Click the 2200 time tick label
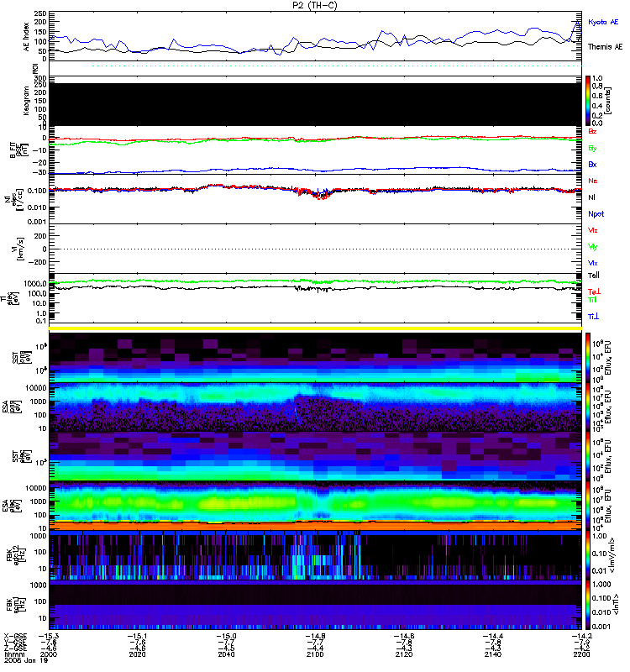630x672 pixels. (x=581, y=654)
